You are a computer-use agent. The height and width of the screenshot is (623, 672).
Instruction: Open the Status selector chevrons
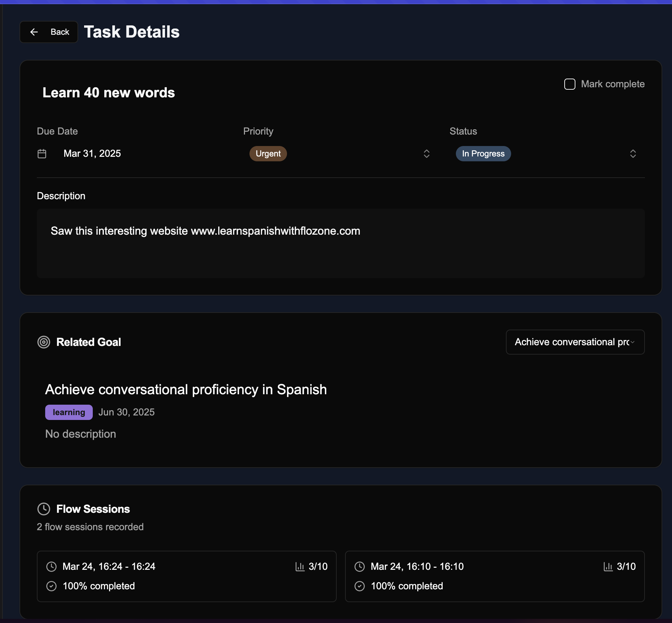633,153
